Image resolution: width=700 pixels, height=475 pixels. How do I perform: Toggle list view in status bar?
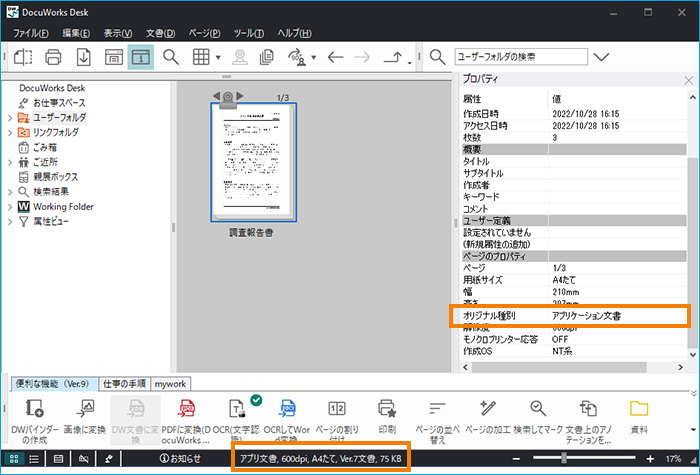pyautogui.click(x=34, y=459)
